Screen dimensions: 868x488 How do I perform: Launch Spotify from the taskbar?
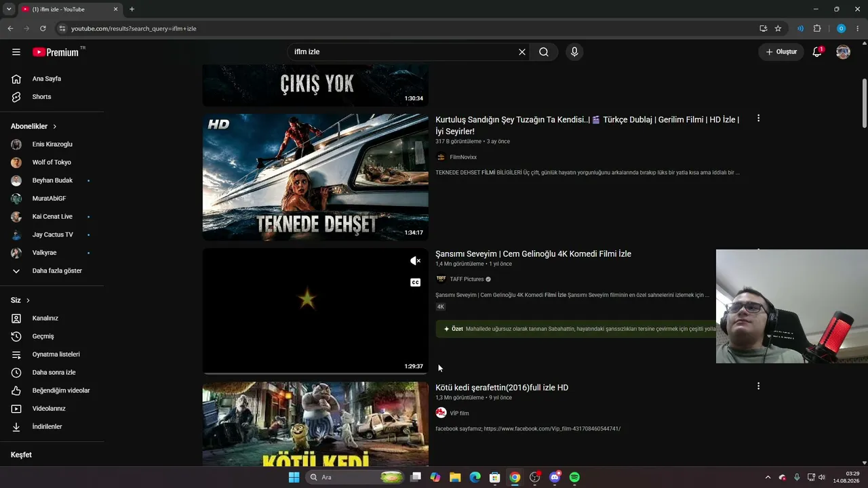tap(574, 477)
